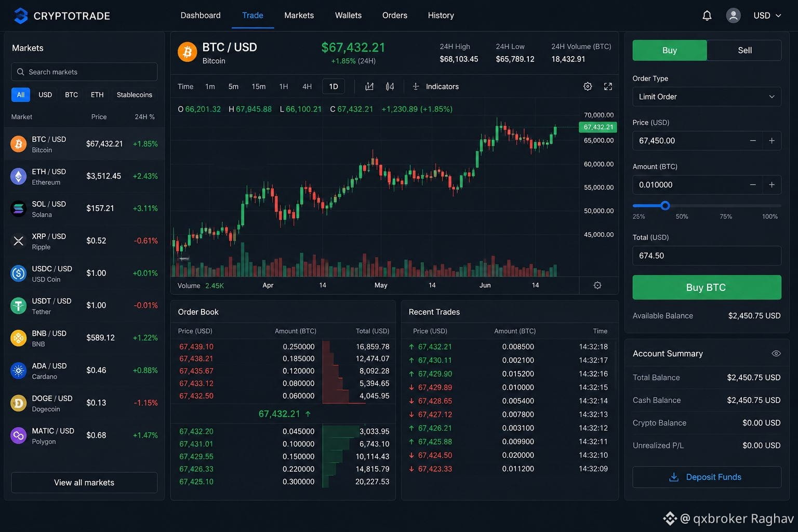This screenshot has width=798, height=532.
Task: Focus the Search markets field
Action: coord(84,72)
